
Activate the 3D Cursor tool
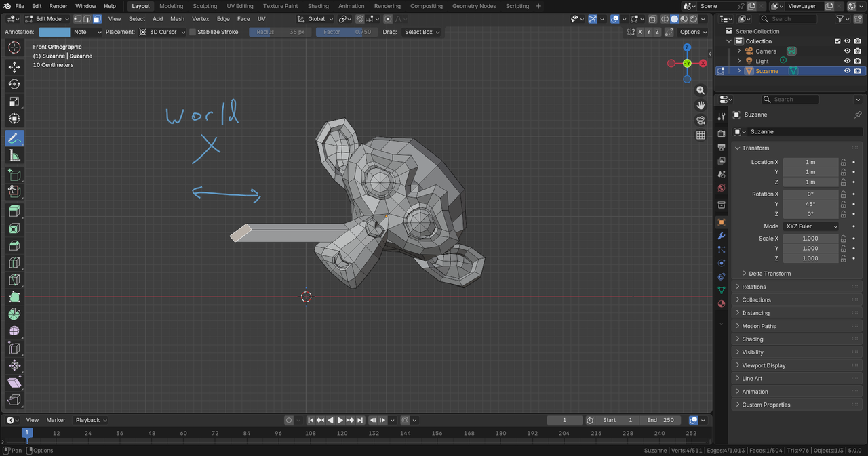(x=14, y=48)
